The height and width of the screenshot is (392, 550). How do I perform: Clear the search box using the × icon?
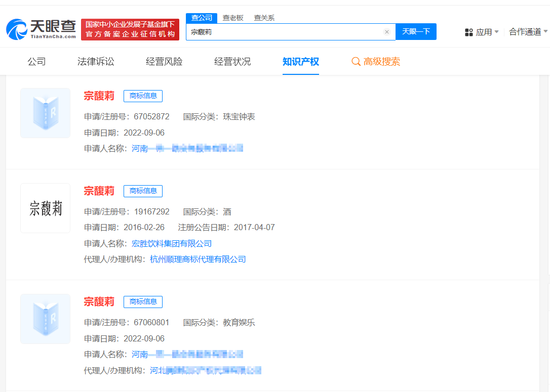coord(387,31)
